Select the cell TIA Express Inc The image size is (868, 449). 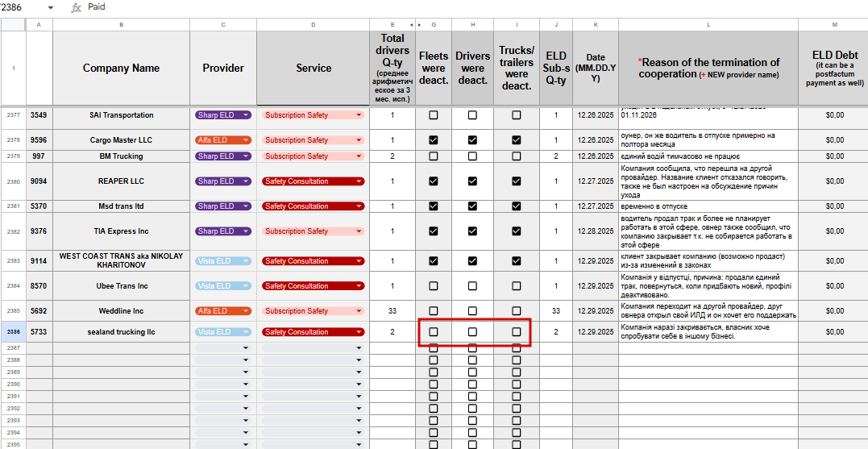click(121, 231)
